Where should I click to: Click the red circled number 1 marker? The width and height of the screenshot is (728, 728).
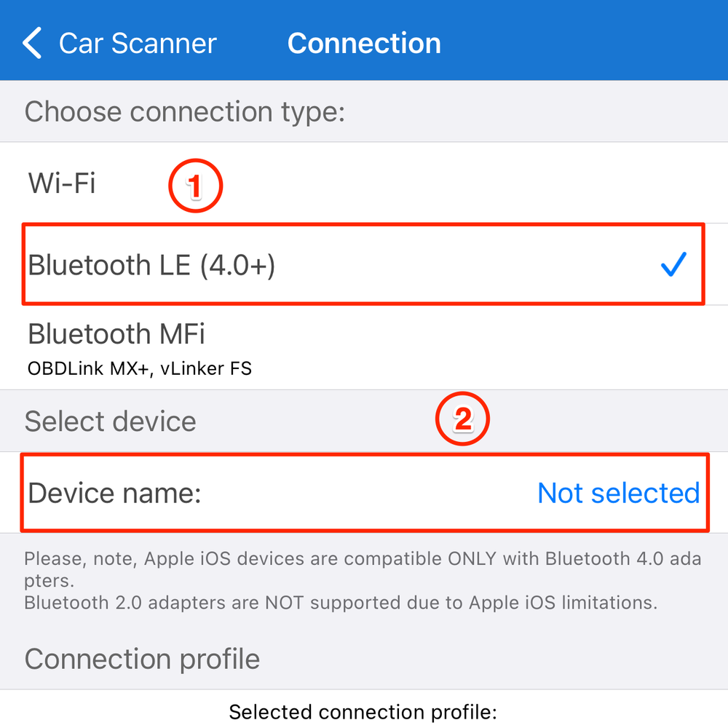click(x=194, y=186)
